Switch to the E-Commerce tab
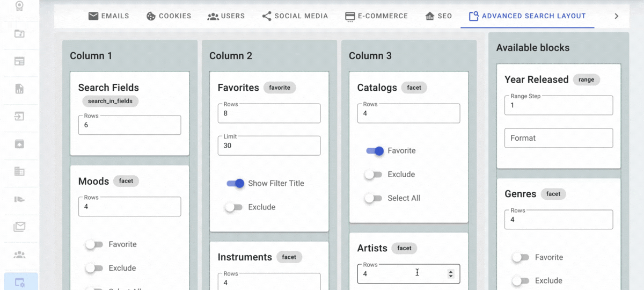The image size is (644, 290). [x=376, y=16]
